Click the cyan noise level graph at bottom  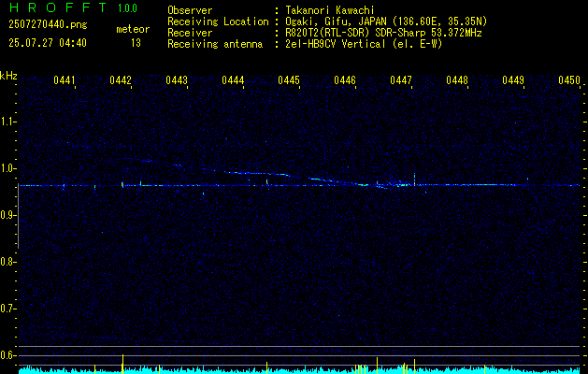click(299, 370)
